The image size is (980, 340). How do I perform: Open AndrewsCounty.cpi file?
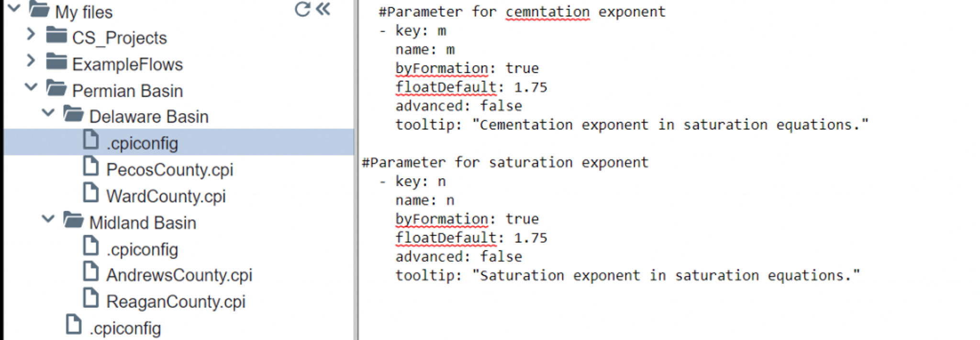pos(179,275)
